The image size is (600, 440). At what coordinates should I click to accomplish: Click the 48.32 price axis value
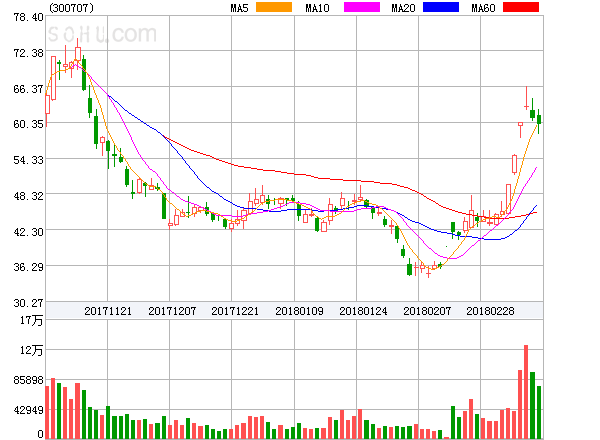coord(28,196)
